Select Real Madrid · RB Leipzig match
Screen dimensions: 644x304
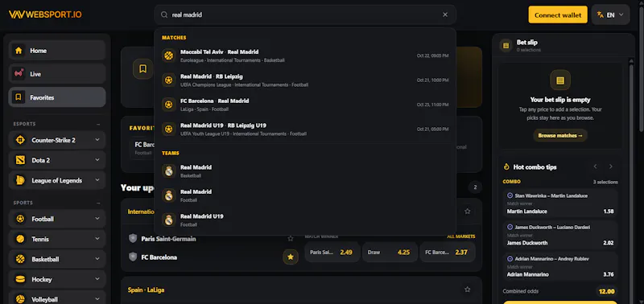[305, 80]
